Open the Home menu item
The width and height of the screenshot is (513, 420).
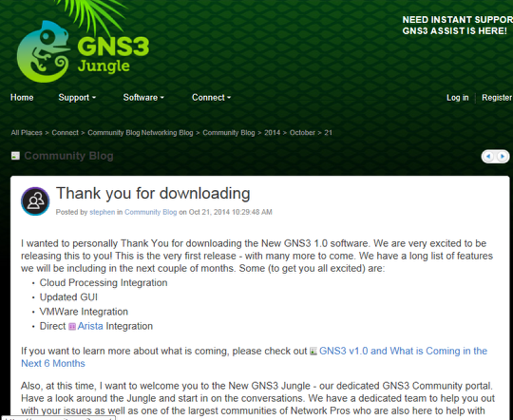point(22,98)
